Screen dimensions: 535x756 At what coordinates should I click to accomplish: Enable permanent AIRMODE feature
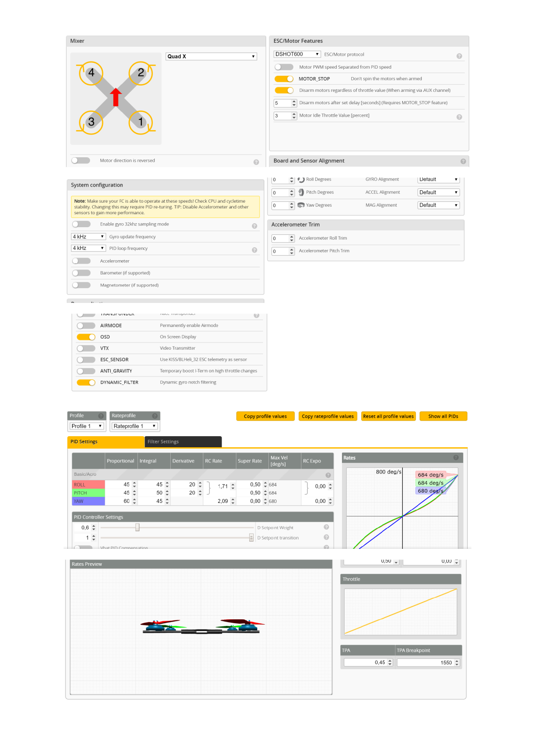(x=86, y=326)
